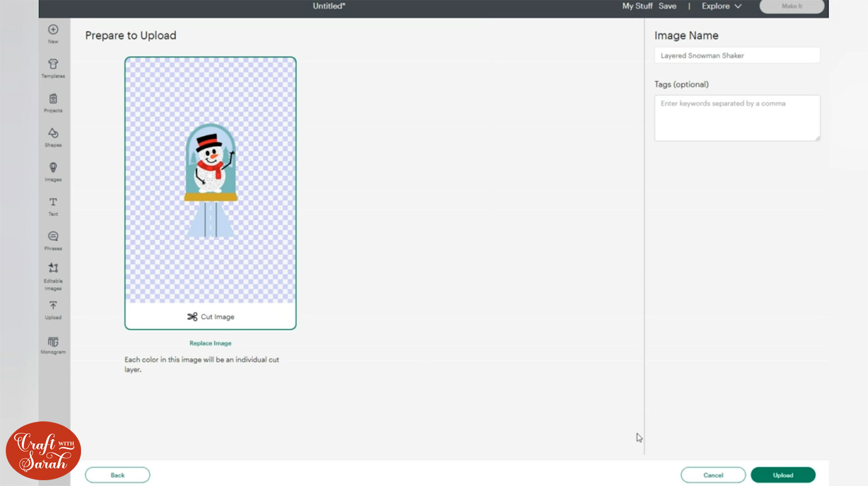This screenshot has width=868, height=486.
Task: Open the Phrases panel
Action: [x=53, y=241]
